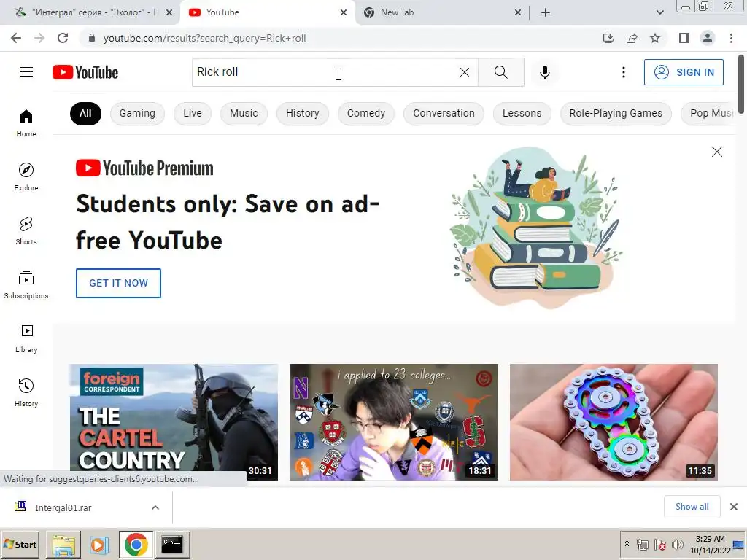747x560 pixels.
Task: Select the Comedy filter chip
Action: tap(366, 113)
